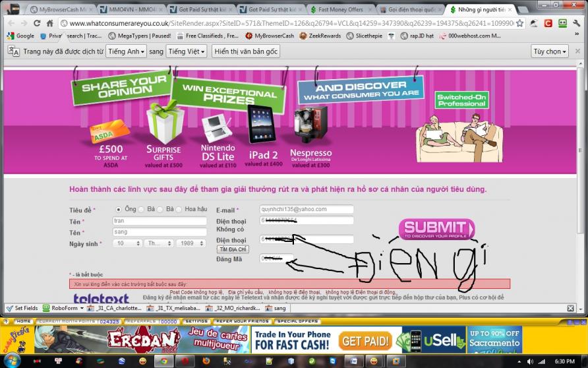Open the birth year dropdown showing 1989
Image resolution: width=588 pixels, height=368 pixels.
(191, 243)
